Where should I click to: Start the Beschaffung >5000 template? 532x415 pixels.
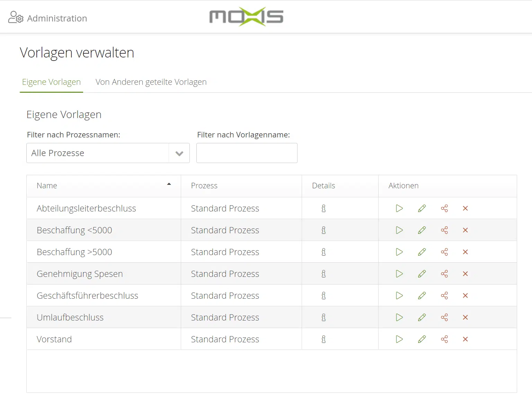[x=399, y=252]
